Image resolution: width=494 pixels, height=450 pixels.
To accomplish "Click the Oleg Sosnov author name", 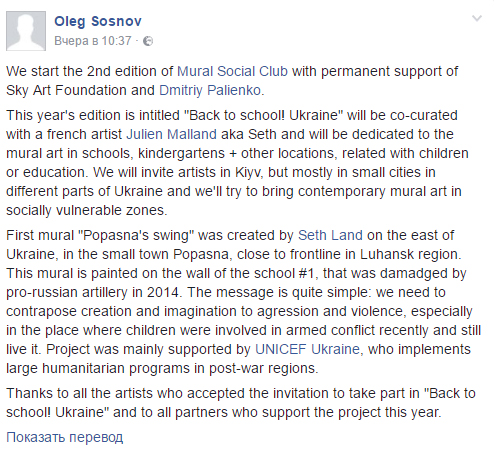I will [x=98, y=21].
